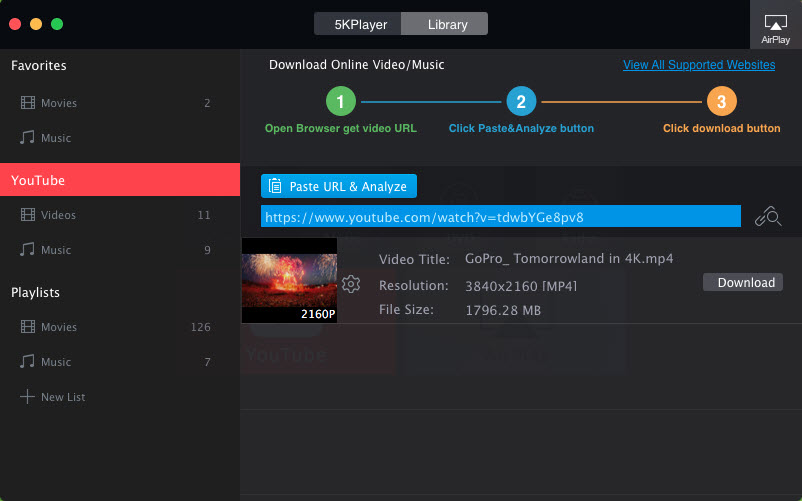Click the Click download button text
This screenshot has height=501, width=802.
(x=722, y=128)
